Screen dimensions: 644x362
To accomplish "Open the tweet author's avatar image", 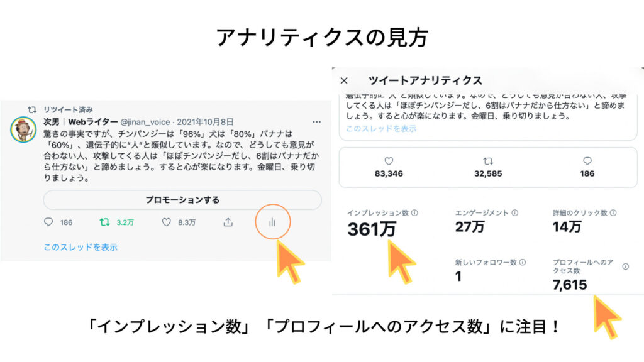I will pos(23,129).
